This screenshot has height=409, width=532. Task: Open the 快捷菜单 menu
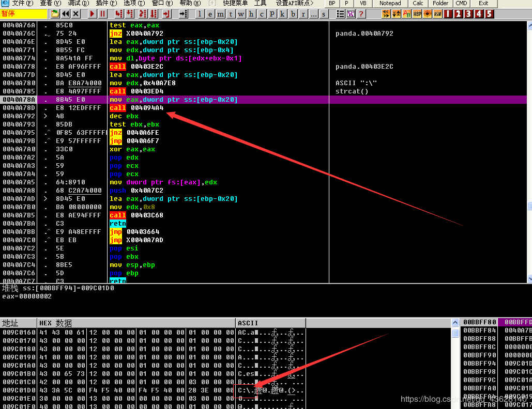click(235, 4)
